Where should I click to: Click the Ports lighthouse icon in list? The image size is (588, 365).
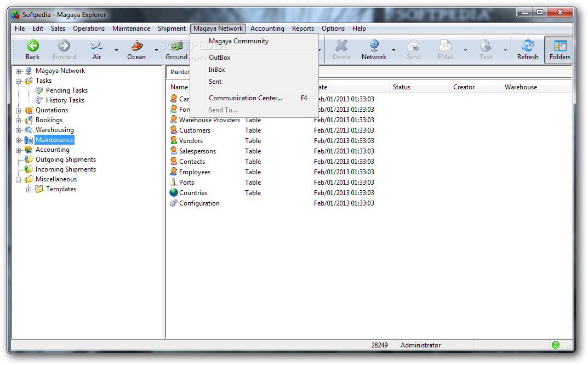[x=174, y=182]
